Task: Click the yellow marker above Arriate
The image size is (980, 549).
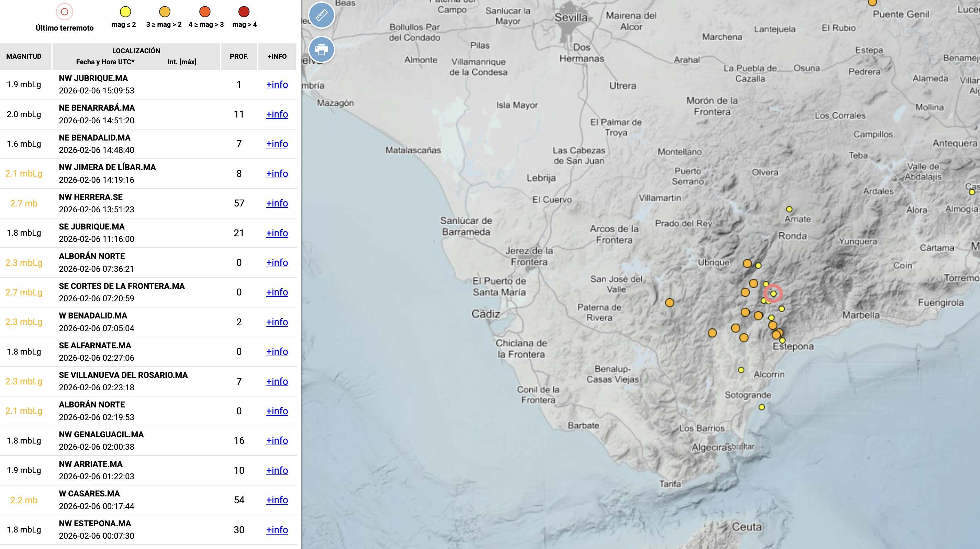Action: click(x=789, y=209)
